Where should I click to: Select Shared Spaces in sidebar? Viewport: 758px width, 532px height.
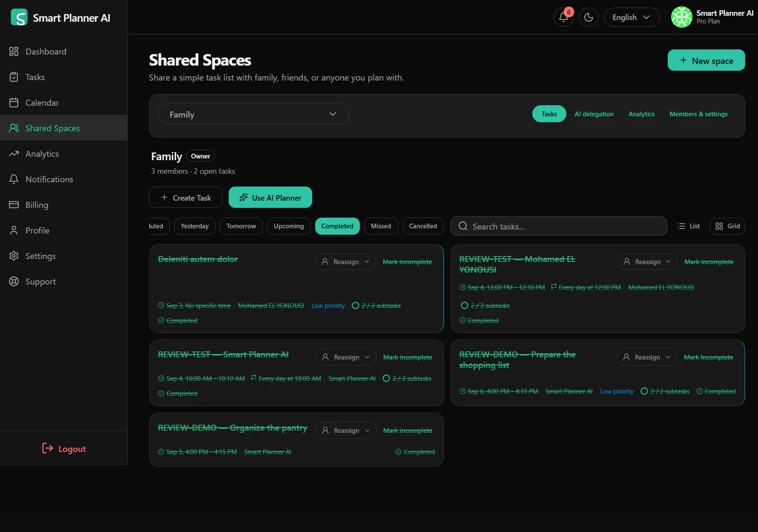tap(63, 128)
